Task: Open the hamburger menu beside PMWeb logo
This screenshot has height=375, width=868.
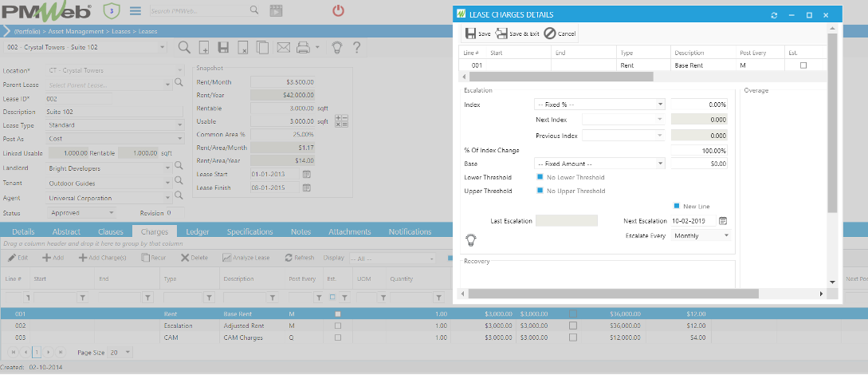Action: pos(135,10)
